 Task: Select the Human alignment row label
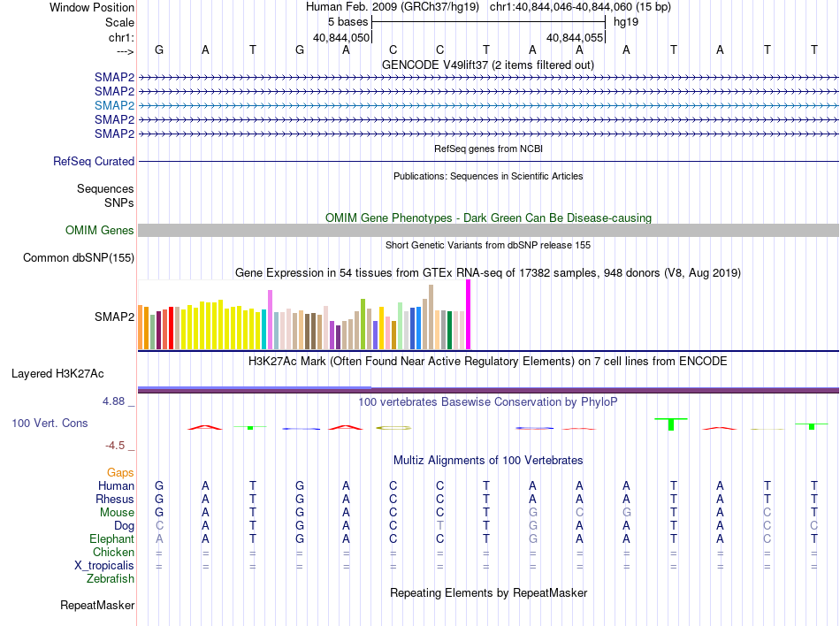(116, 485)
